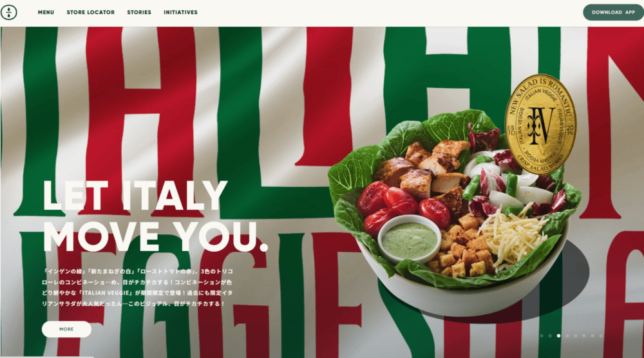644x358 pixels.
Task: Click the green dressing cup in salad
Action: coord(409,239)
